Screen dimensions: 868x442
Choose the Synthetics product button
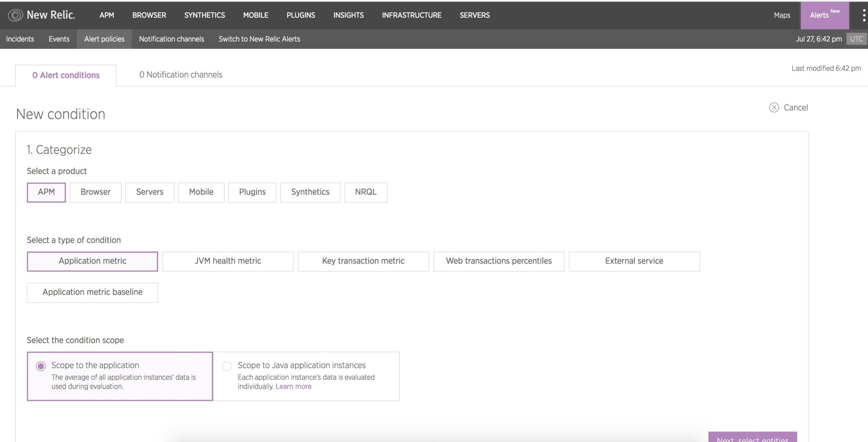click(x=310, y=192)
